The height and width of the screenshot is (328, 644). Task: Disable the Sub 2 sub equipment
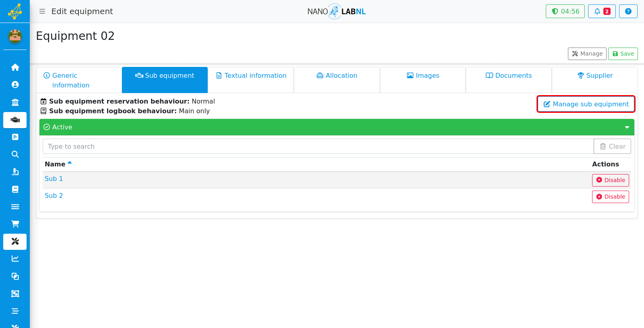click(x=610, y=197)
